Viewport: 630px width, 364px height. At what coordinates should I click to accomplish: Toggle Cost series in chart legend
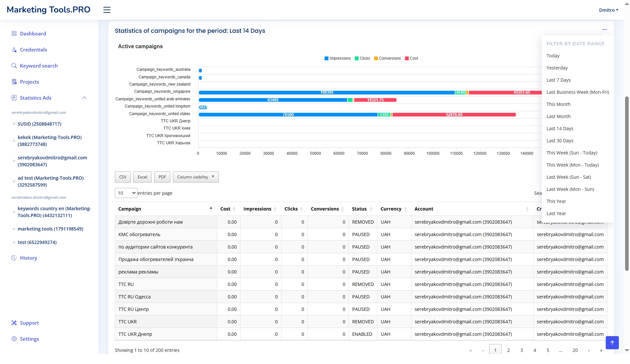pyautogui.click(x=411, y=58)
